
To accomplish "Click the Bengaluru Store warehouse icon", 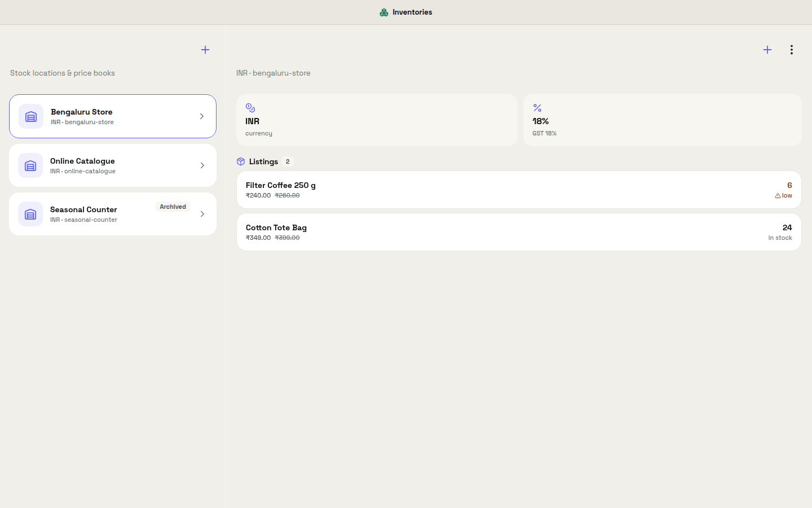I will tap(31, 116).
